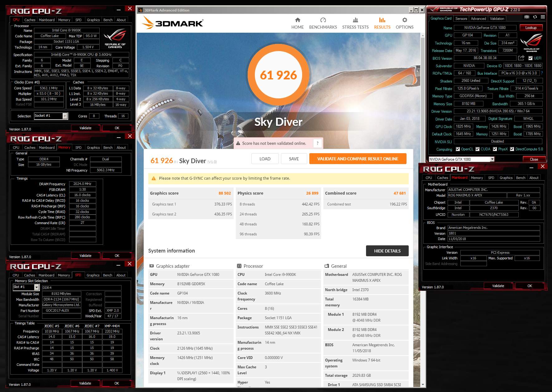Click the Bus Interface question mark in GPU-Z

pyautogui.click(x=542, y=73)
